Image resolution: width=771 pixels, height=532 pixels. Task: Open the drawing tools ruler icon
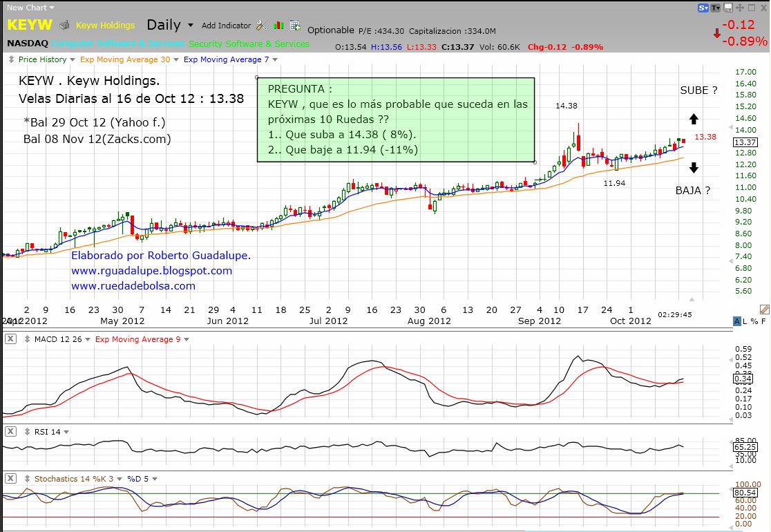pyautogui.click(x=764, y=310)
